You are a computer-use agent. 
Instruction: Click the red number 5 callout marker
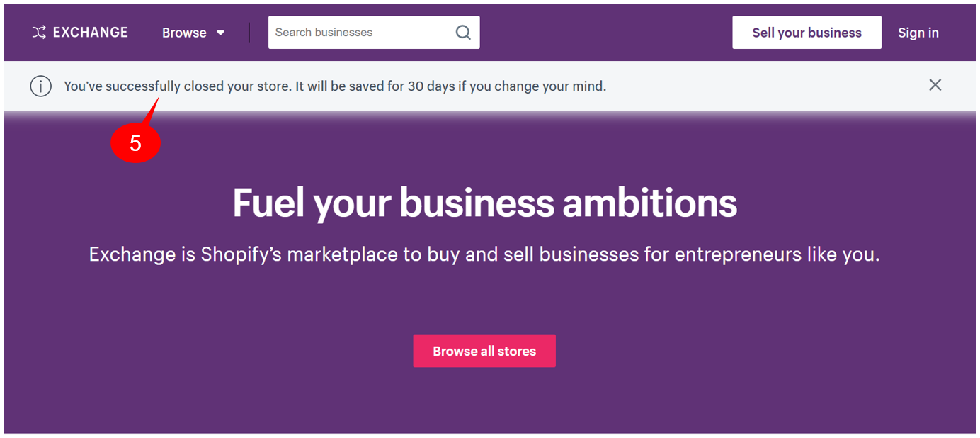[136, 143]
